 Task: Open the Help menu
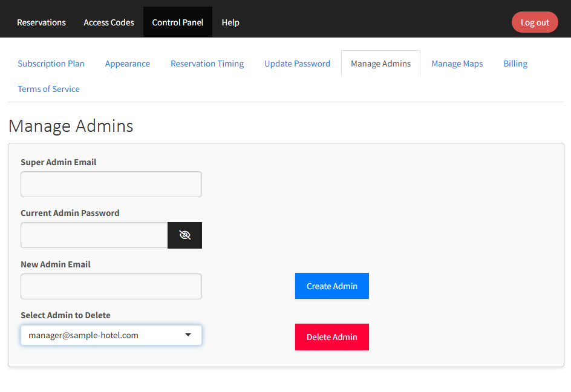[230, 22]
